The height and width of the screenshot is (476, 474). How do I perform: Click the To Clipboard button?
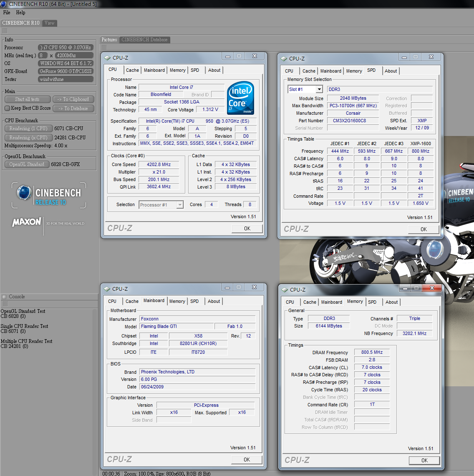[x=73, y=99]
